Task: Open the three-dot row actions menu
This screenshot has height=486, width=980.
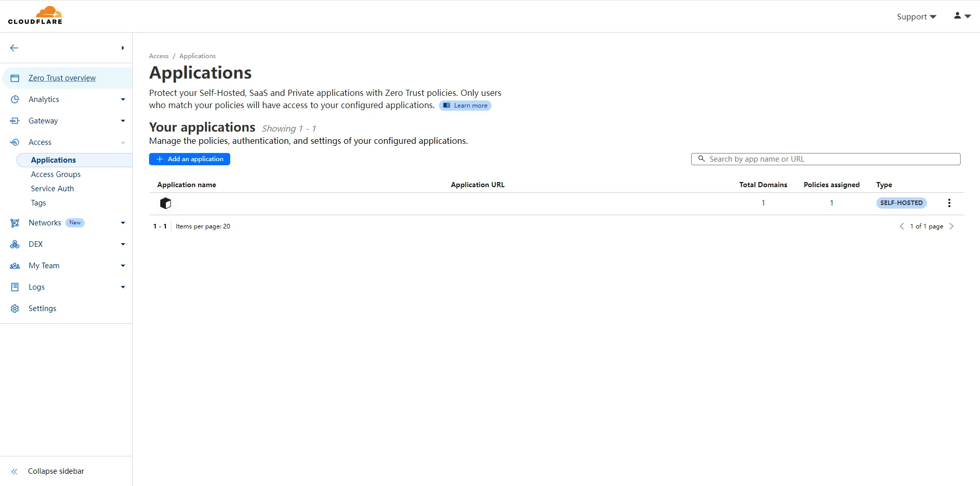Action: click(x=949, y=203)
